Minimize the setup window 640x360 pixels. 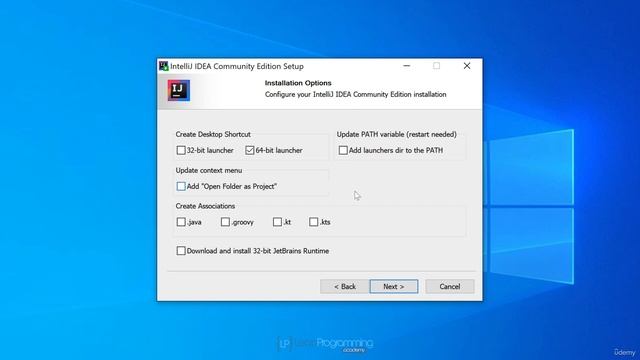pyautogui.click(x=407, y=66)
